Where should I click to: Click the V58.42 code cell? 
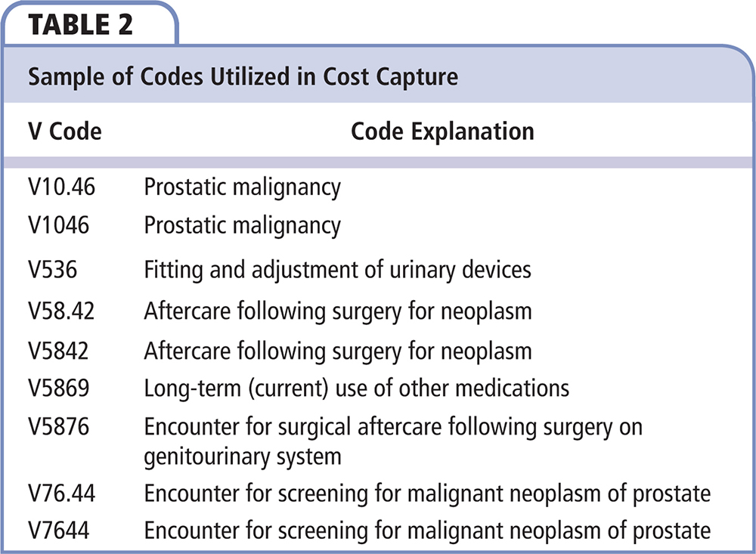point(62,311)
